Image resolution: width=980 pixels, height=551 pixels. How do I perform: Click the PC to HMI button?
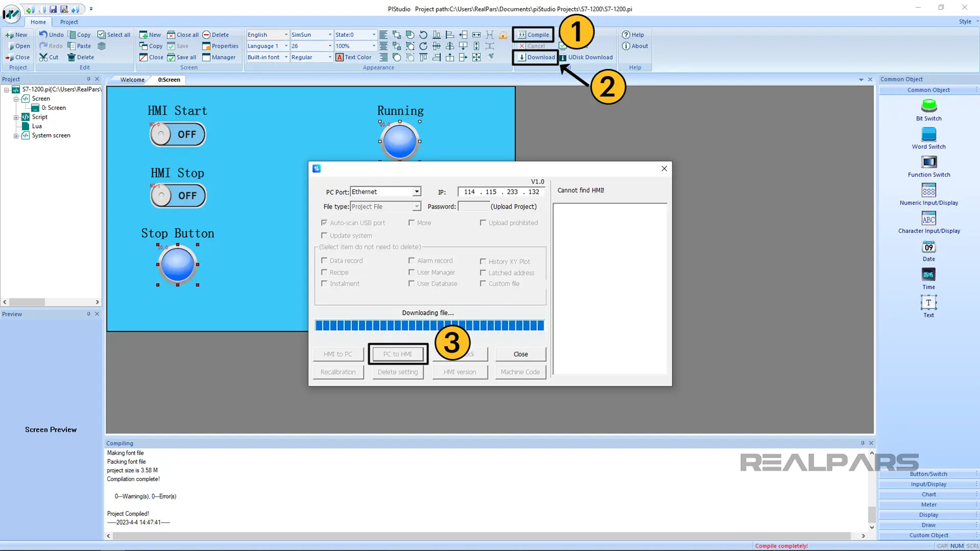tap(398, 353)
